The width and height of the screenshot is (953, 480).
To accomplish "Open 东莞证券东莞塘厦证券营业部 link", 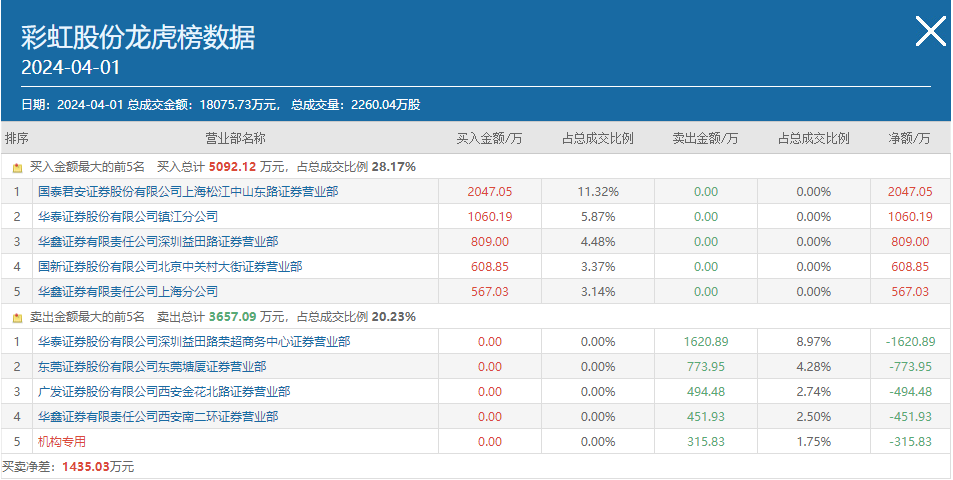I will coord(152,366).
